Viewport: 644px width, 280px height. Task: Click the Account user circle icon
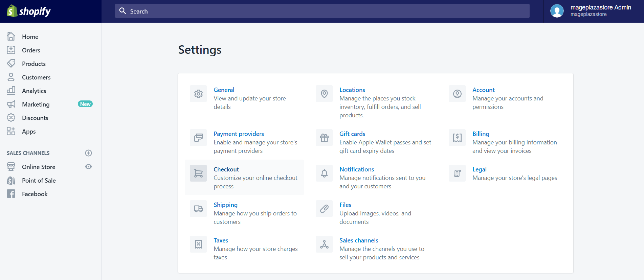click(x=457, y=94)
